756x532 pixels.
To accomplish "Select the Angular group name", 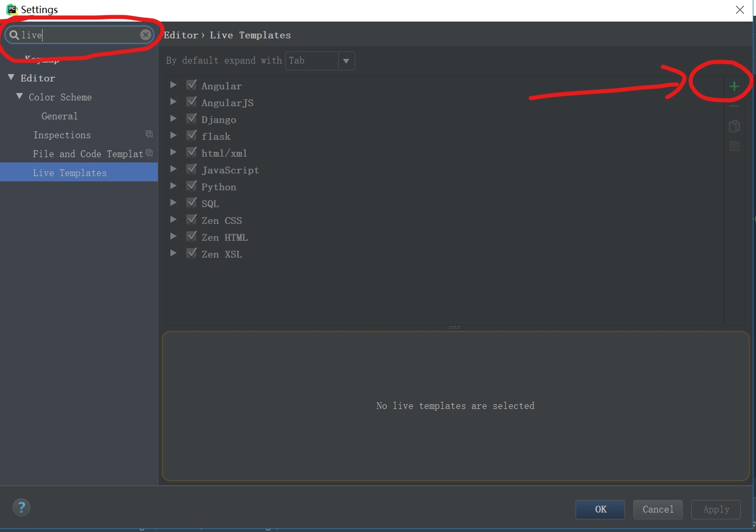I will coord(221,86).
